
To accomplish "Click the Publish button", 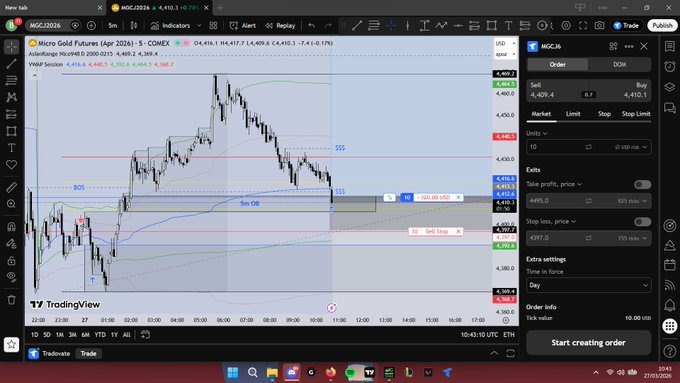I will click(x=662, y=26).
